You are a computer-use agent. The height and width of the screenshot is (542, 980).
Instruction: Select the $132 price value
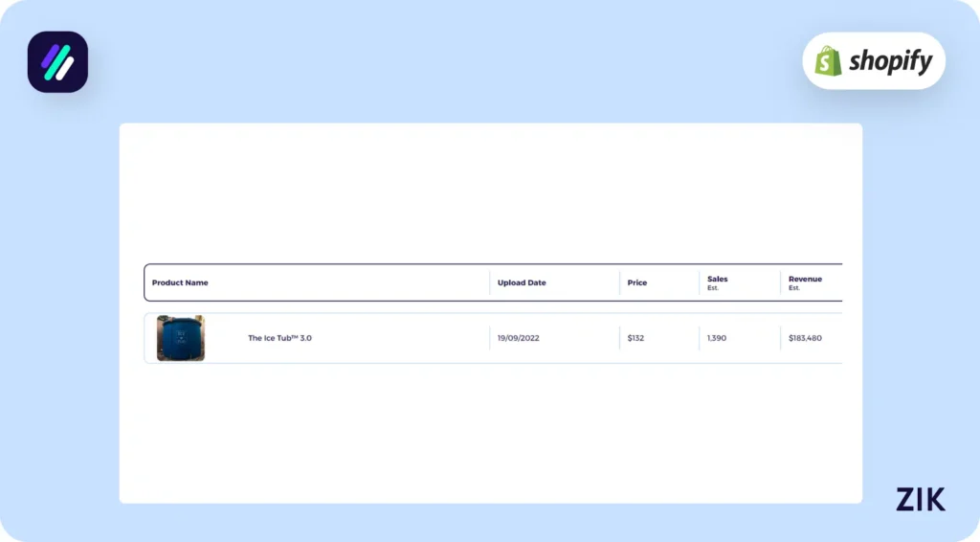coord(635,338)
